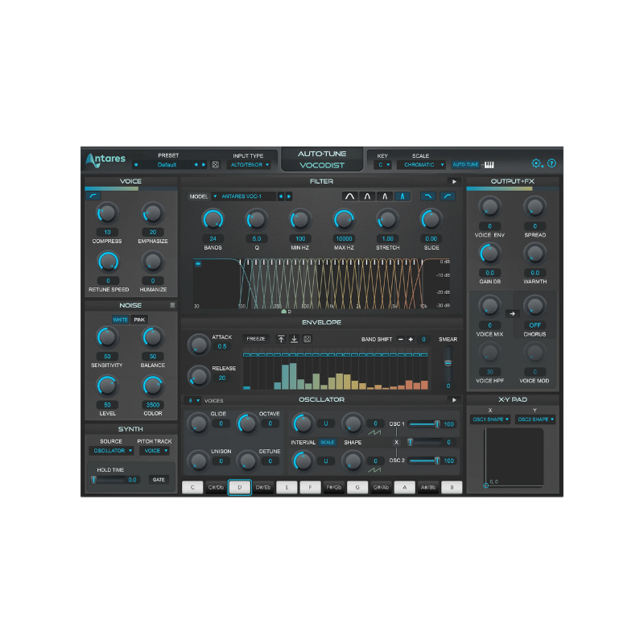
Task: Click the help question mark icon
Action: tap(552, 163)
